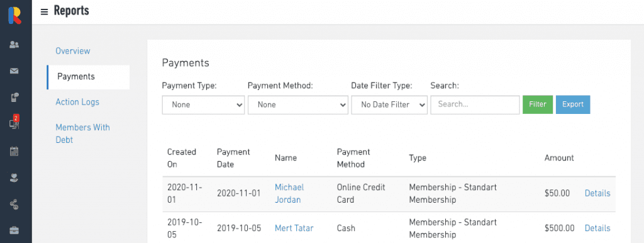View Details for the $500.00 payment
The width and height of the screenshot is (644, 243).
point(597,228)
